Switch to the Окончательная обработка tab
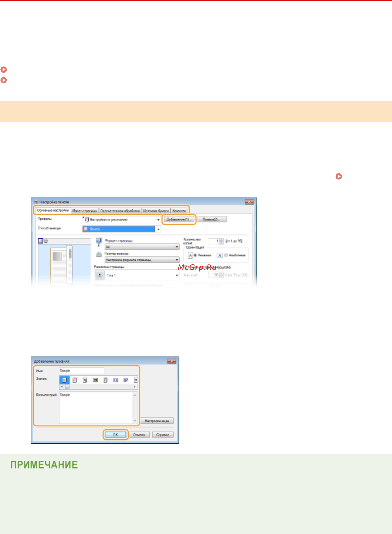The height and width of the screenshot is (534, 392). tap(120, 211)
